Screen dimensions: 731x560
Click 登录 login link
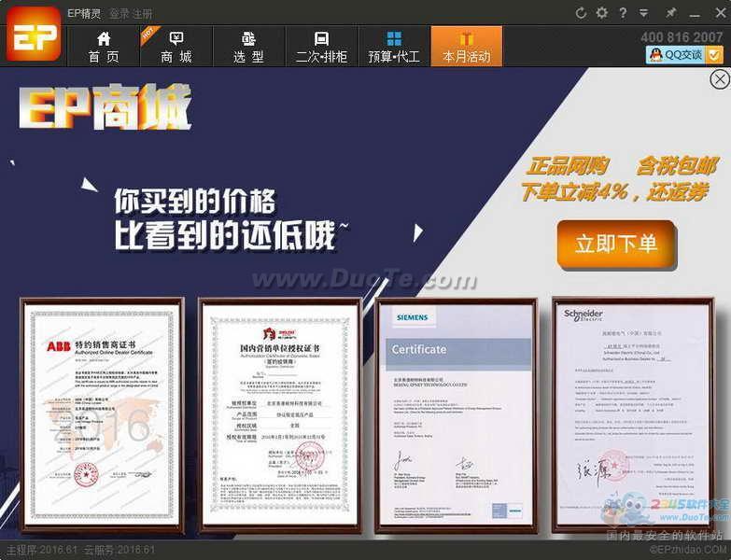119,13
